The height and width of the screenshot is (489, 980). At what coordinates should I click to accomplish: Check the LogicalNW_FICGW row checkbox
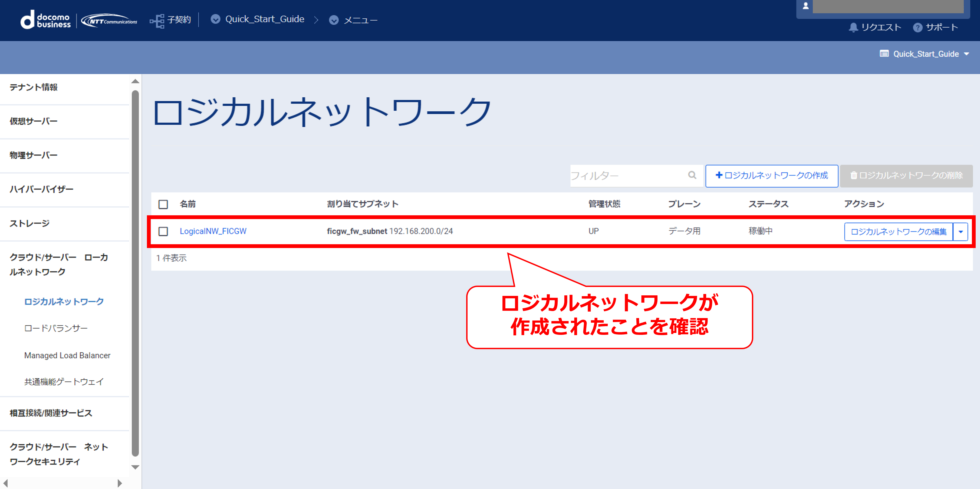coord(163,231)
